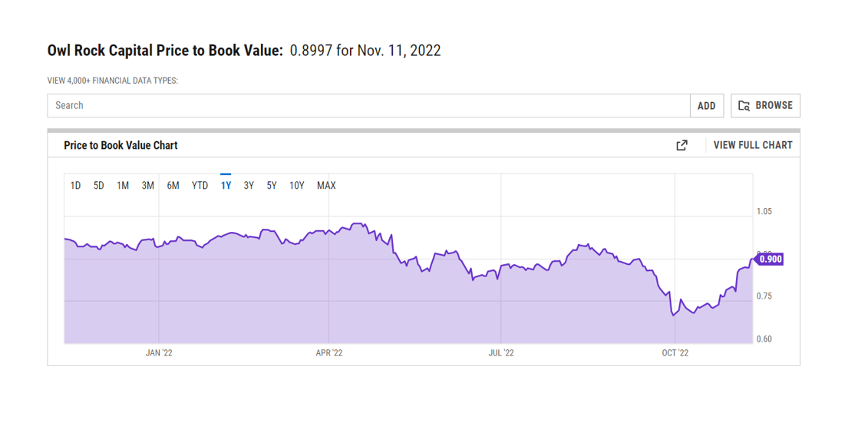The height and width of the screenshot is (423, 868).
Task: Choose the 6M time range
Action: (173, 186)
